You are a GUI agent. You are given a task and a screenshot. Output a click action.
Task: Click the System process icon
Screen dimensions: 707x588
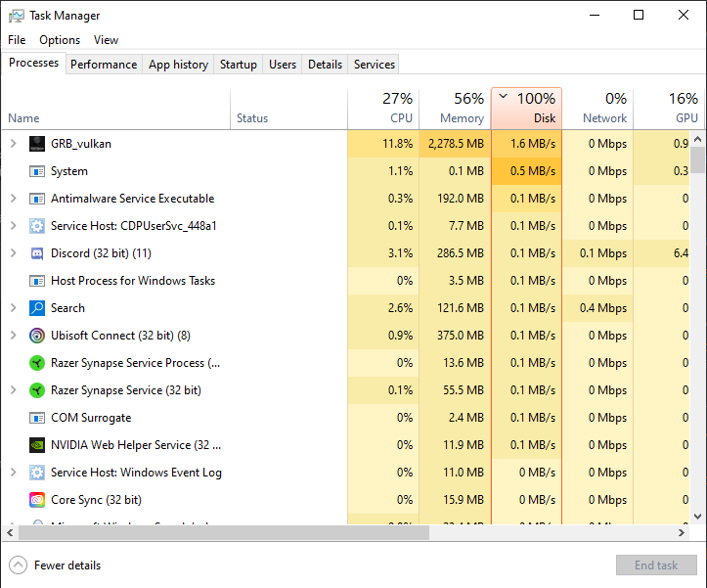click(37, 171)
